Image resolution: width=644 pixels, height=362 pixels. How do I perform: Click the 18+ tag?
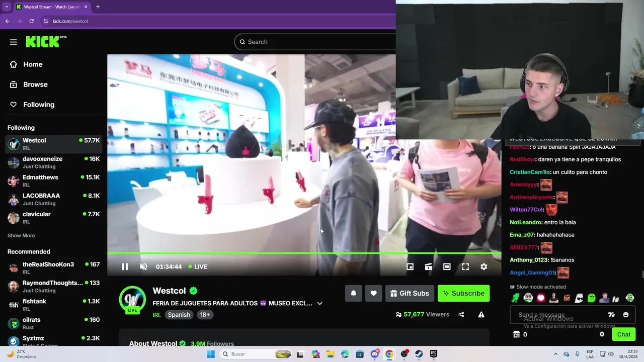(205, 315)
